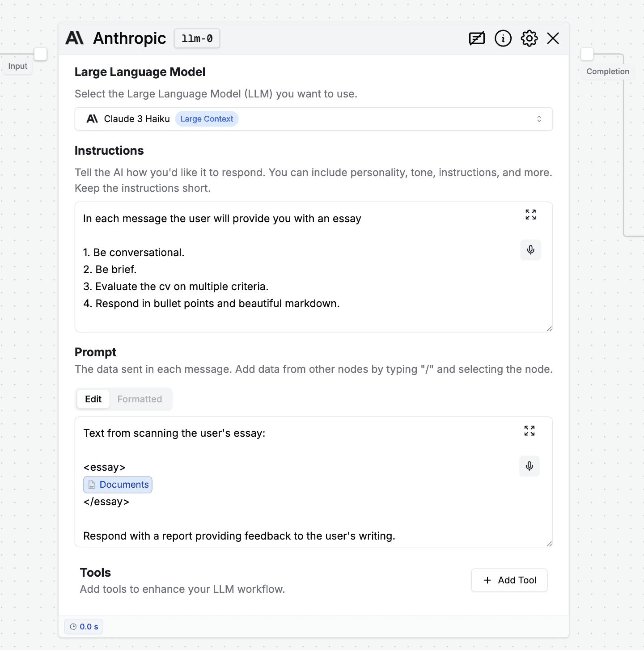The width and height of the screenshot is (644, 650).
Task: Click the Documents variable chip
Action: [118, 485]
